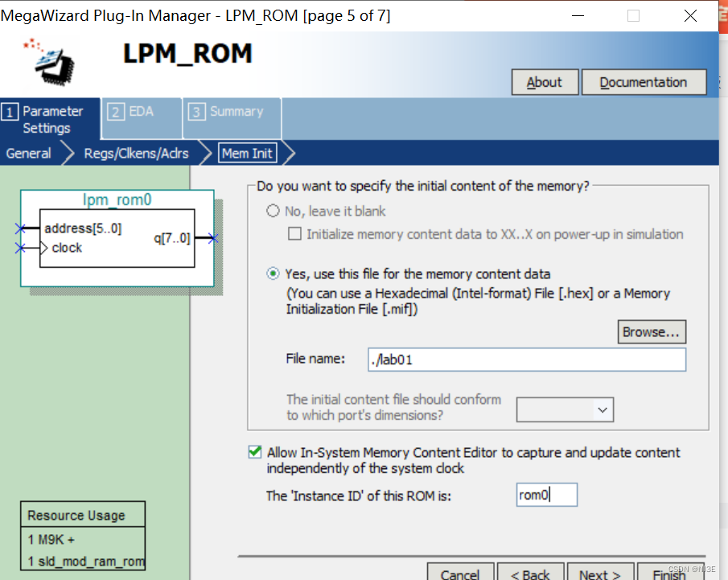The height and width of the screenshot is (580, 728).
Task: Enable 'Initialize memory content data to XX..X'
Action: (295, 232)
